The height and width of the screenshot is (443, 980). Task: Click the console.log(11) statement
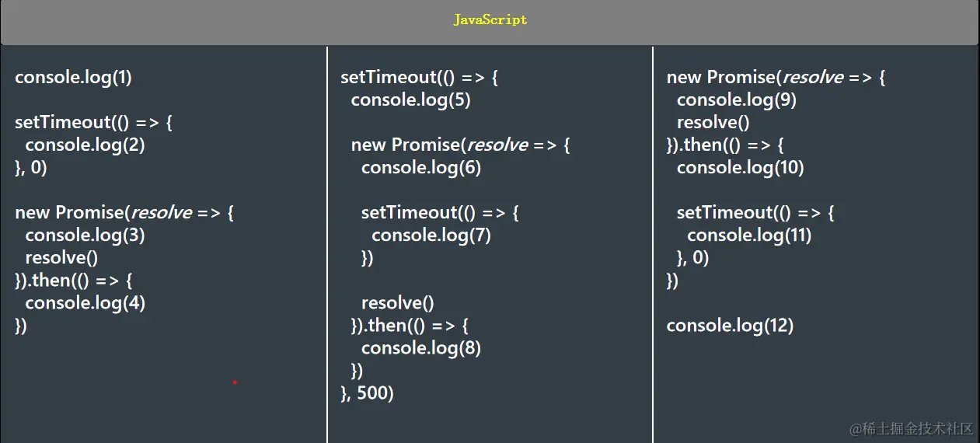(749, 235)
